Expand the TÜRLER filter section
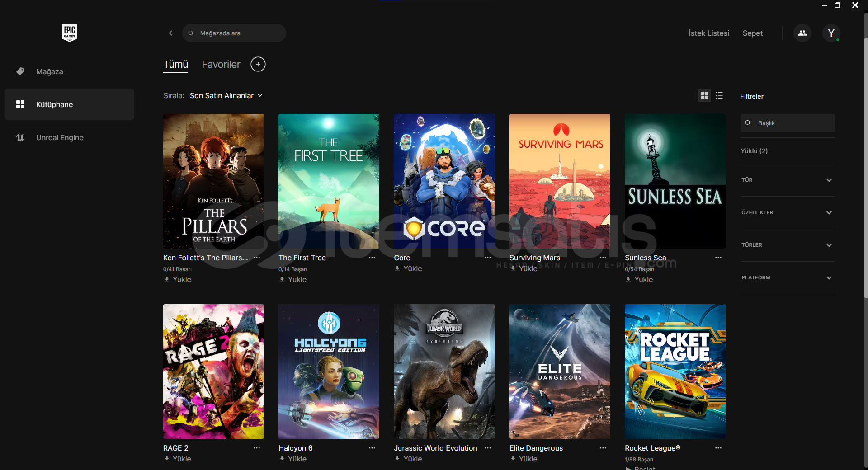Screen dimensions: 868x470 click(x=787, y=245)
